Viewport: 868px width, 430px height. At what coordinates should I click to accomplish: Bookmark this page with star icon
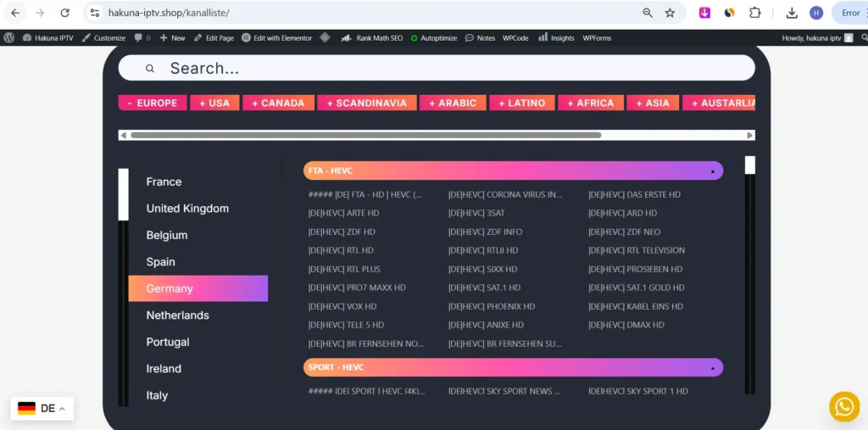coord(670,13)
